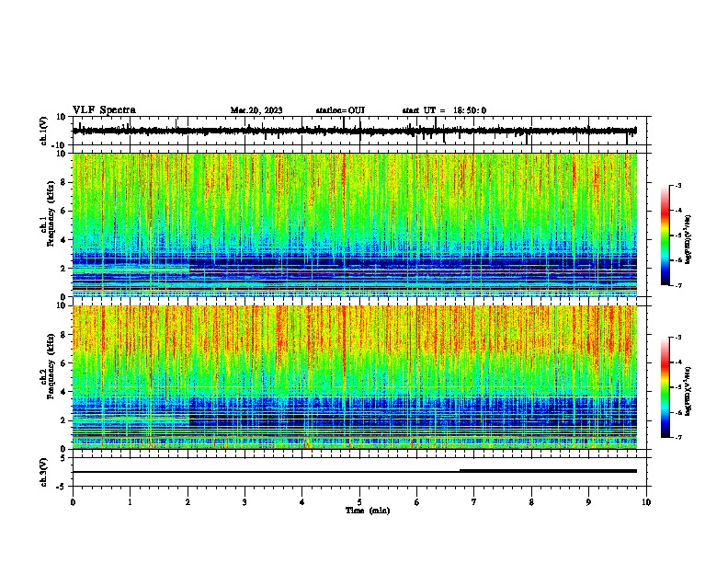Viewport: 728px width, 563px height.
Task: Click the "4" kHz tick of ch.1 spectrogram
Action: (63, 240)
